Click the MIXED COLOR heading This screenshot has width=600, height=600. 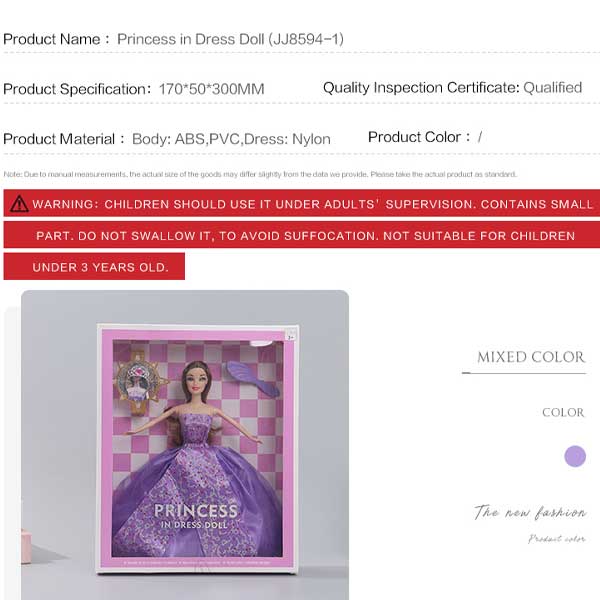[x=531, y=357]
